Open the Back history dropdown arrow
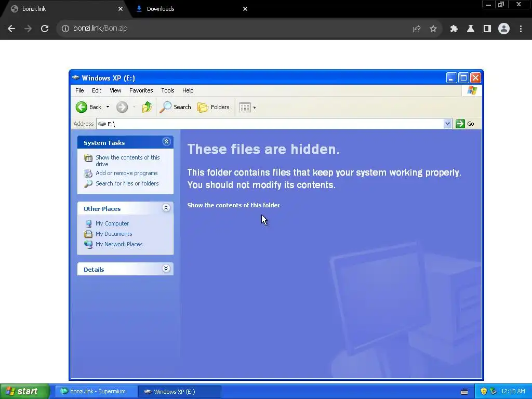The image size is (532, 399). pyautogui.click(x=108, y=107)
